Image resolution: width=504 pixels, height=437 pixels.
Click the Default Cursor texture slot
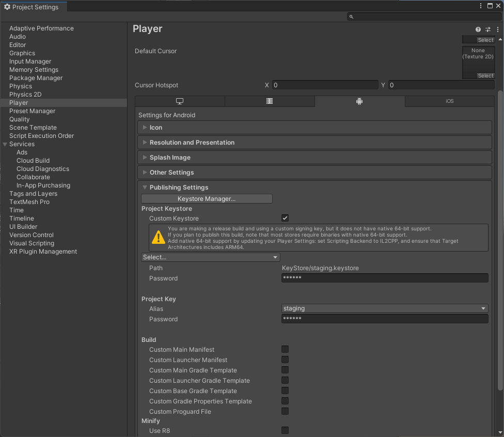click(x=478, y=63)
